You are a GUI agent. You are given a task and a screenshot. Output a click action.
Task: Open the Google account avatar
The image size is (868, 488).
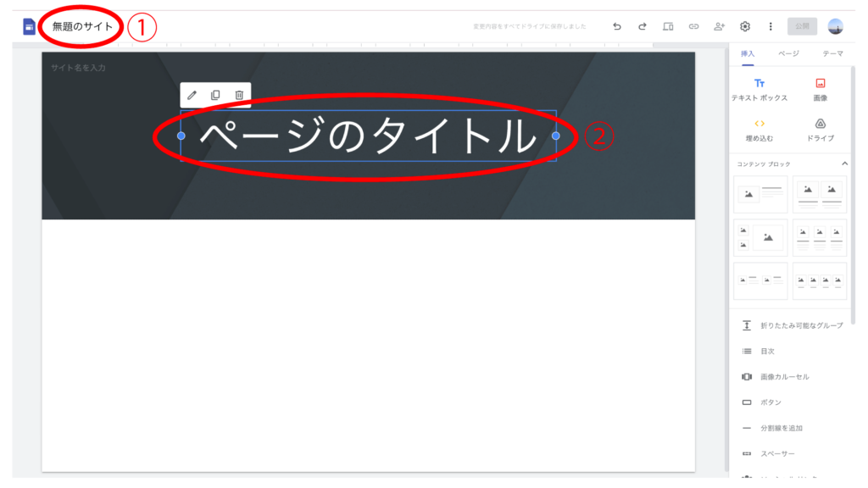click(836, 26)
